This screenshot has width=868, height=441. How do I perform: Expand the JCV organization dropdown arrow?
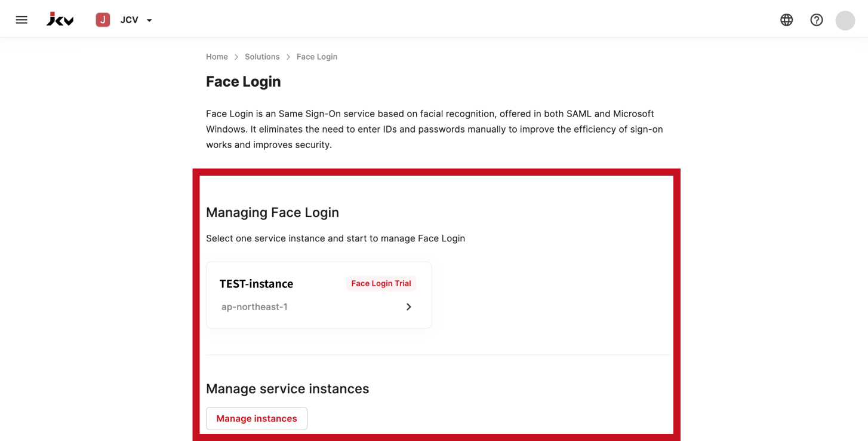[149, 20]
